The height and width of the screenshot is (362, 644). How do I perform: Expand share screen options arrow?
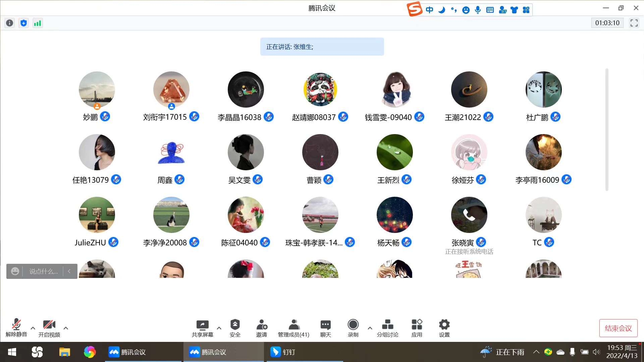[x=219, y=328]
